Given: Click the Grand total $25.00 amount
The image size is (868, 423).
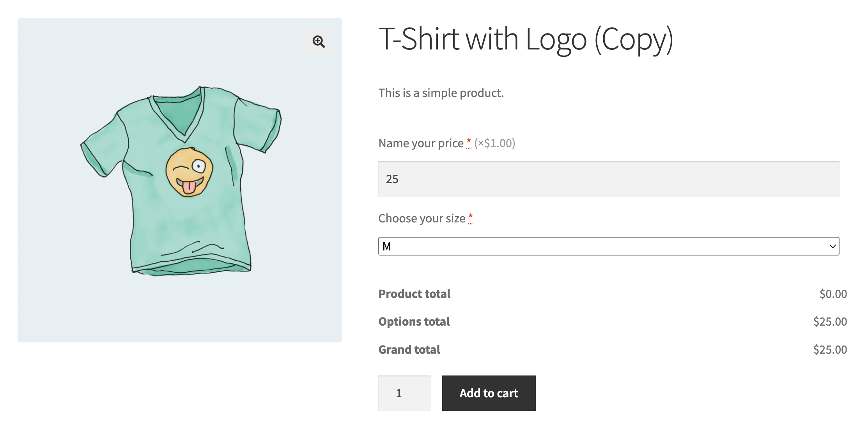Looking at the screenshot, I should 830,350.
